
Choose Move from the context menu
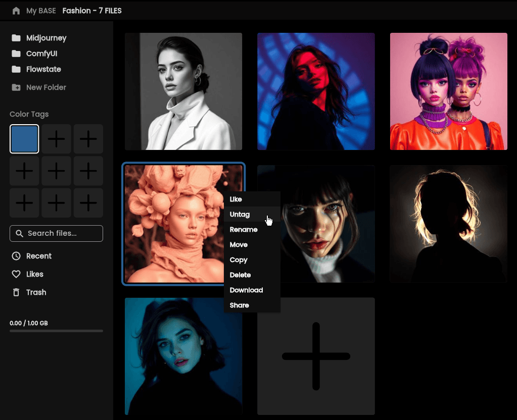tap(252, 245)
